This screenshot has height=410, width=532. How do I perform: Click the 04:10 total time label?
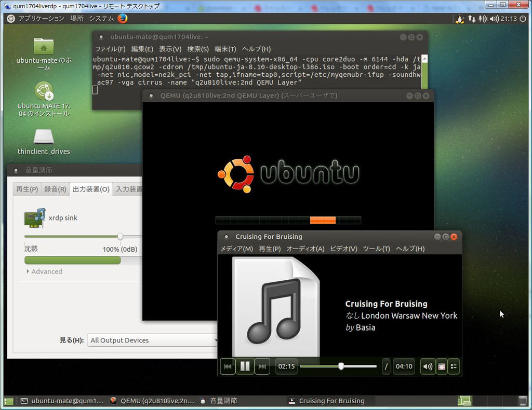(x=404, y=366)
